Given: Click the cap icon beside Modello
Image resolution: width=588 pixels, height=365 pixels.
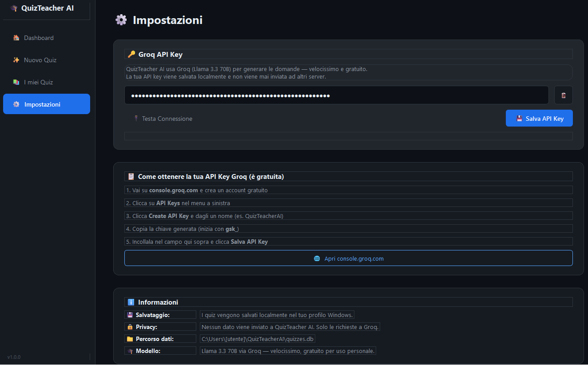Looking at the screenshot, I should pos(130,351).
